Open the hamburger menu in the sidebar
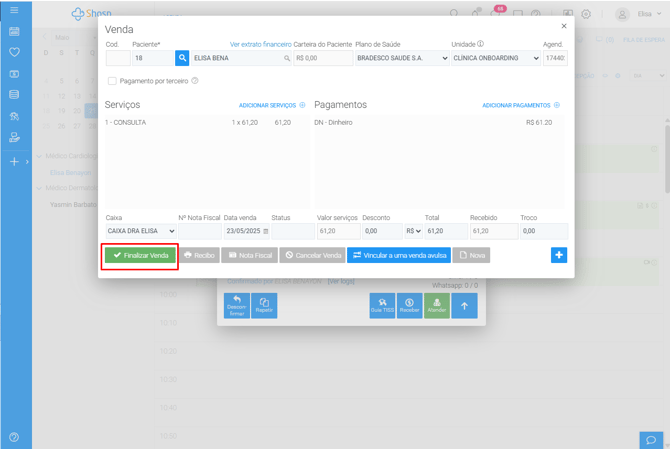 click(x=14, y=10)
